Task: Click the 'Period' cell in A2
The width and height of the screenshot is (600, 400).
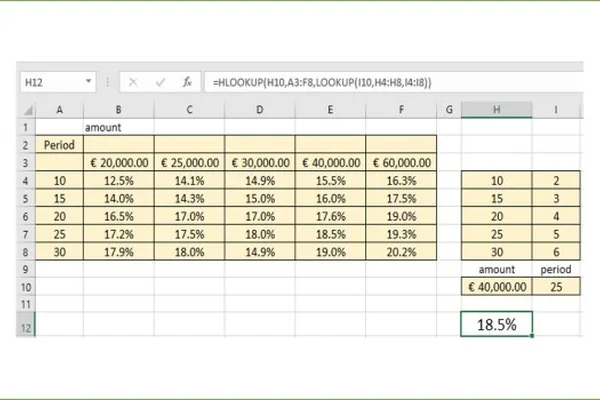Action: [59, 145]
